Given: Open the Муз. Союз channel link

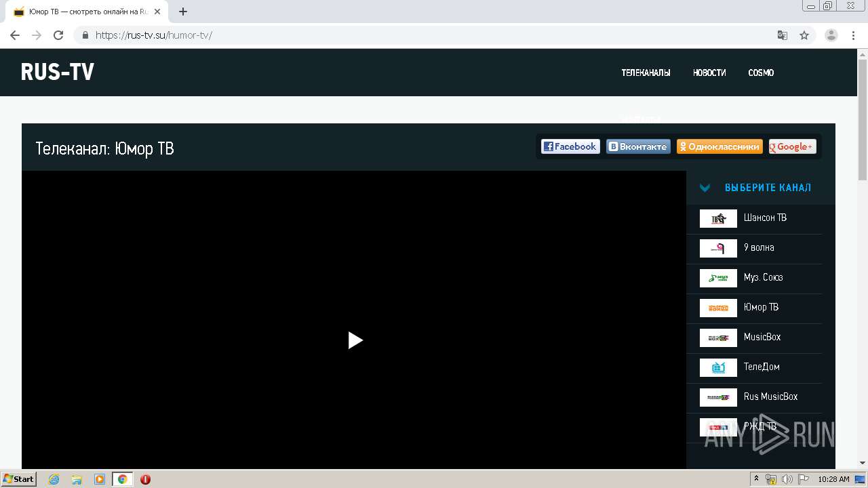Looking at the screenshot, I should tap(763, 277).
